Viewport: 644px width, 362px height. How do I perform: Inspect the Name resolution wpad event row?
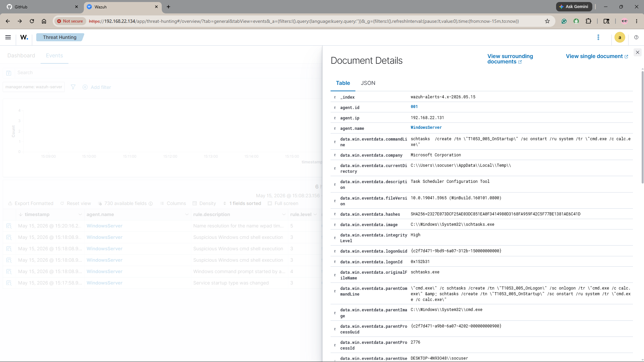(x=9, y=226)
